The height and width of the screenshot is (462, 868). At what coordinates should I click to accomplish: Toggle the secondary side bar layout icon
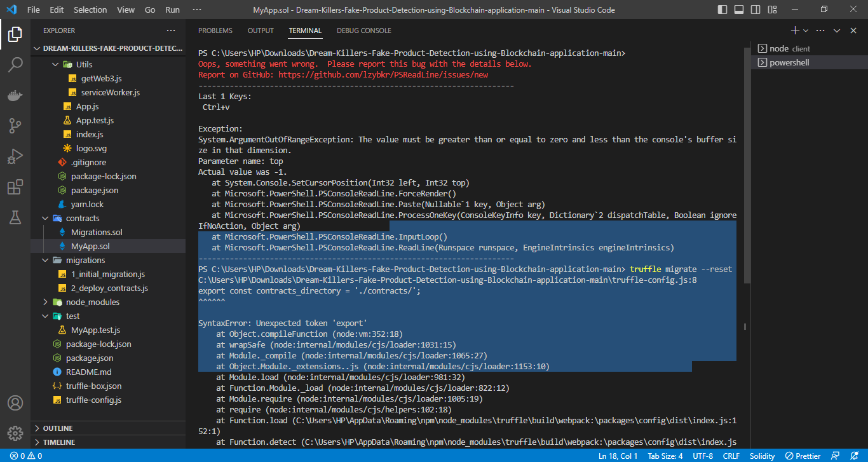point(757,10)
